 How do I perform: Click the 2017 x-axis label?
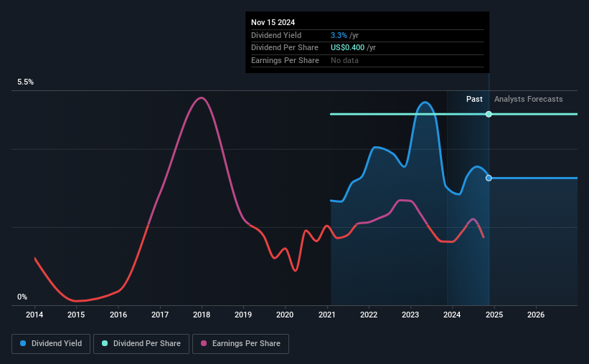pos(160,315)
